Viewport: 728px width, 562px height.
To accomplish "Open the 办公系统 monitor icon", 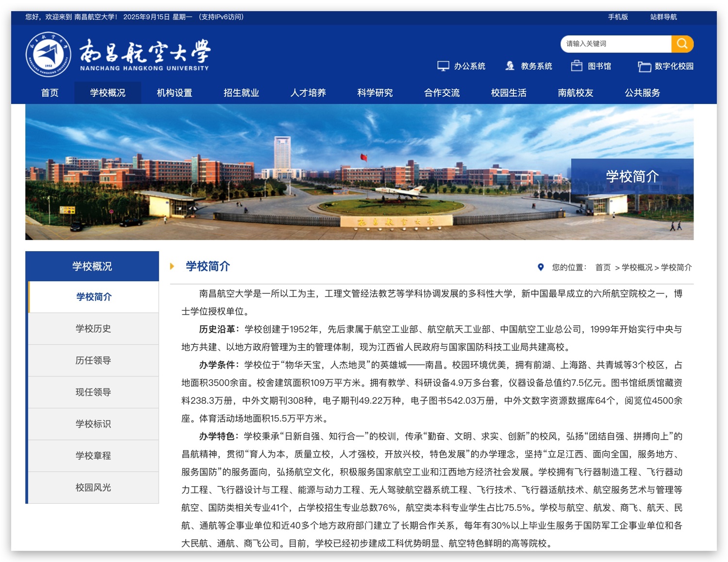I will coord(443,66).
